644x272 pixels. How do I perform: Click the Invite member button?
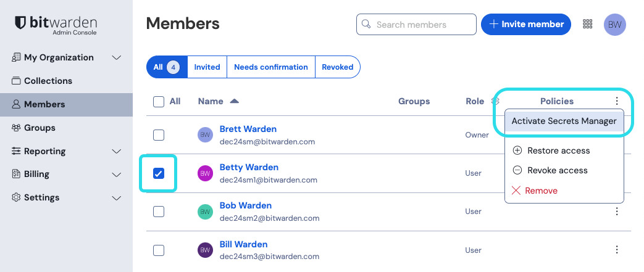point(526,24)
